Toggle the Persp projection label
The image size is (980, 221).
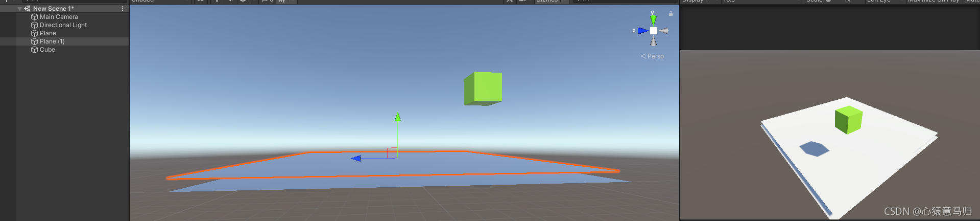tap(653, 56)
